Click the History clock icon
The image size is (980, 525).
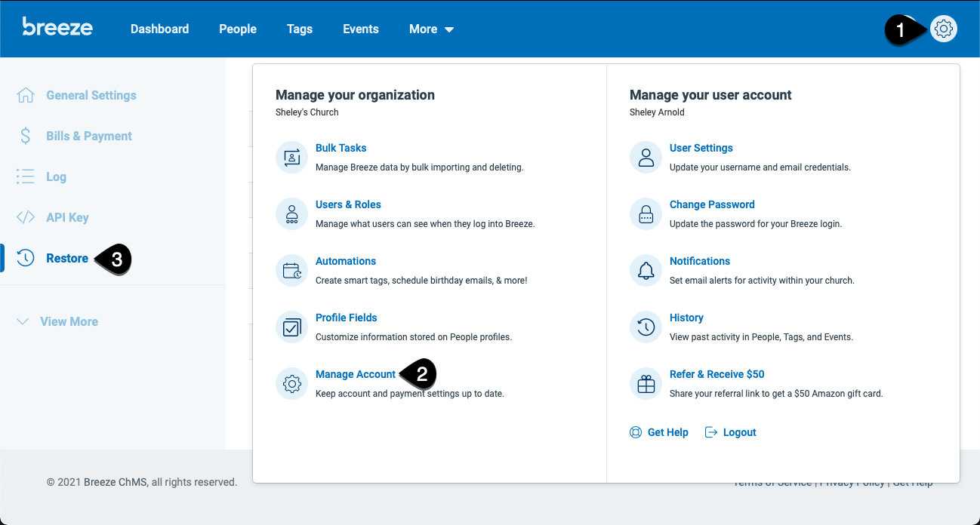tap(646, 327)
